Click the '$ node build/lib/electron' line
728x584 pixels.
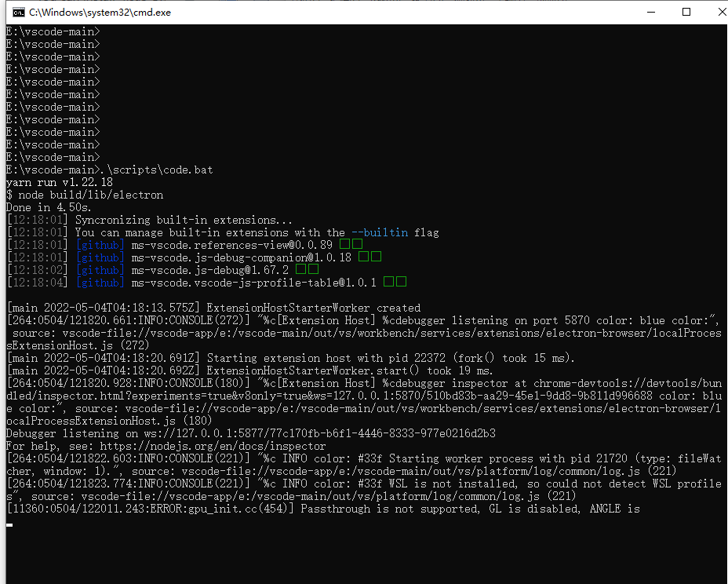(x=85, y=195)
